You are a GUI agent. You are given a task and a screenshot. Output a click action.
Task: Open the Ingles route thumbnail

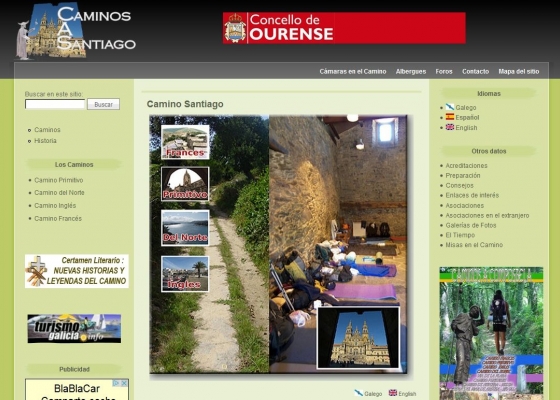pyautogui.click(x=185, y=274)
